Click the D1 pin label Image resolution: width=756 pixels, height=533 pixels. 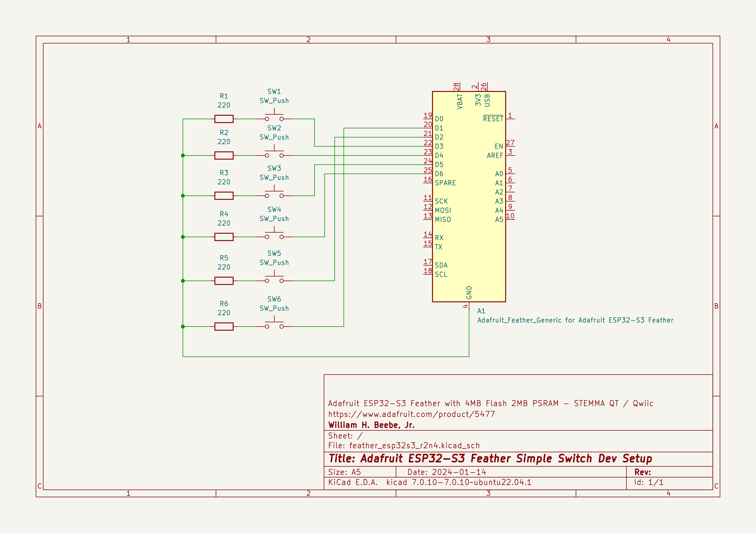[439, 128]
